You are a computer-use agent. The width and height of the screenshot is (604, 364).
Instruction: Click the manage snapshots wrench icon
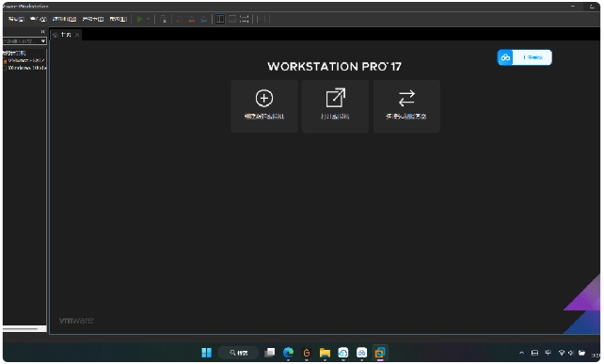click(204, 19)
